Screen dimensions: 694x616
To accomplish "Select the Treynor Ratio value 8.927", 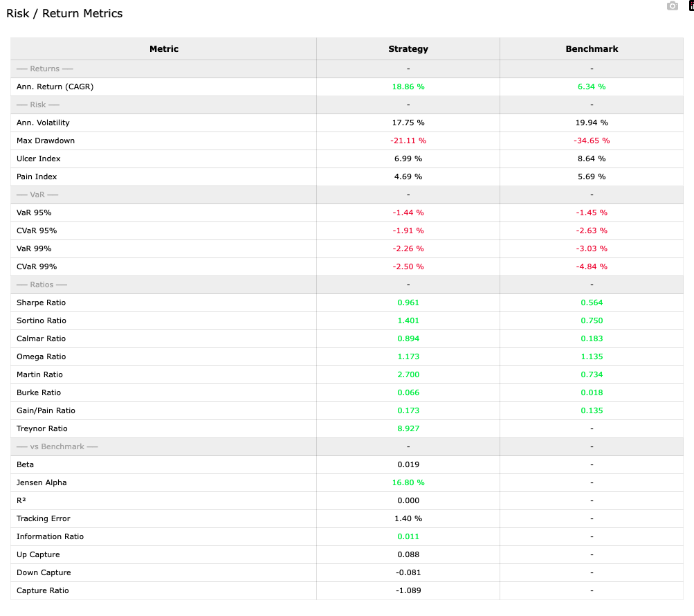I will coord(408,428).
